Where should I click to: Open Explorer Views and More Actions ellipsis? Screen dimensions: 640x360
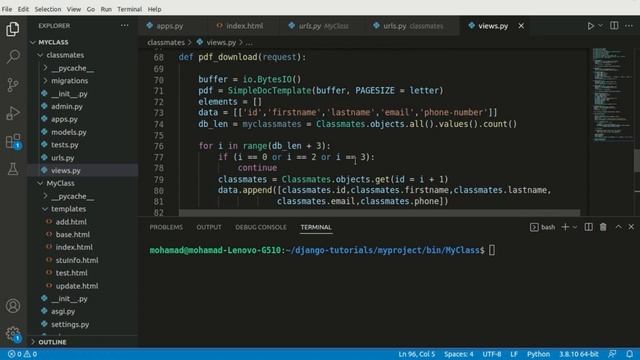(x=124, y=26)
